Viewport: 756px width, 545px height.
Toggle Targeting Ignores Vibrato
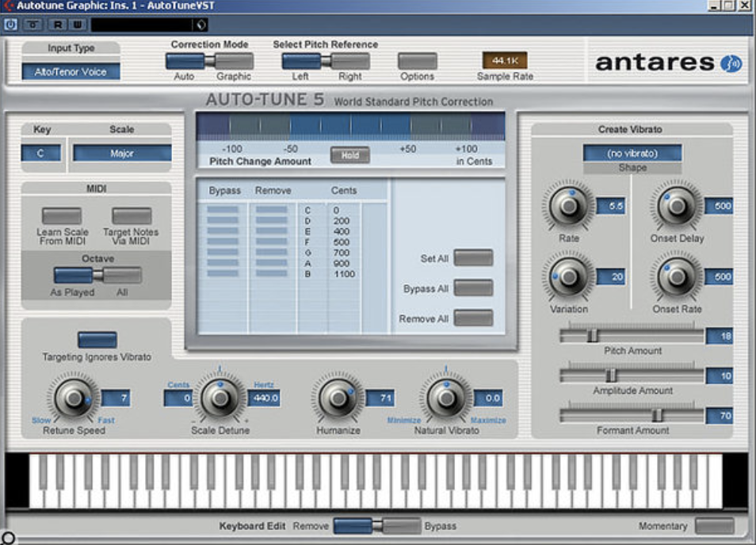pos(97,340)
